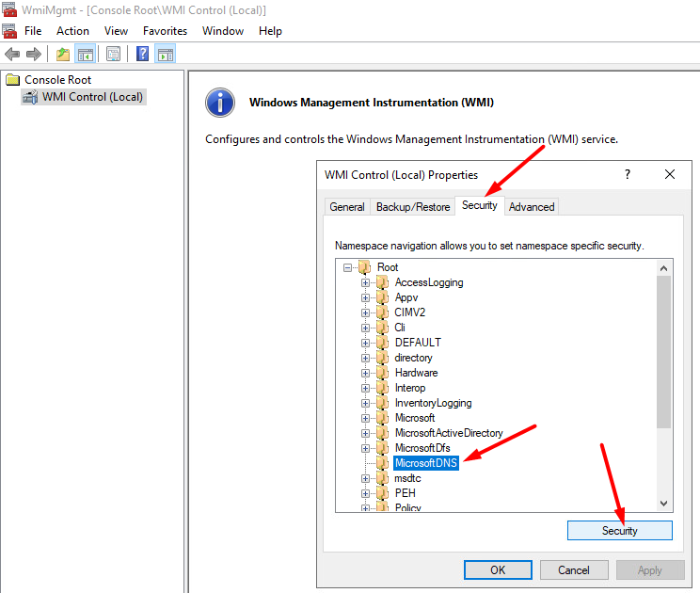Screen dimensions: 700x593
Task: Click the MicrosoftDNS folder icon
Action: point(382,463)
